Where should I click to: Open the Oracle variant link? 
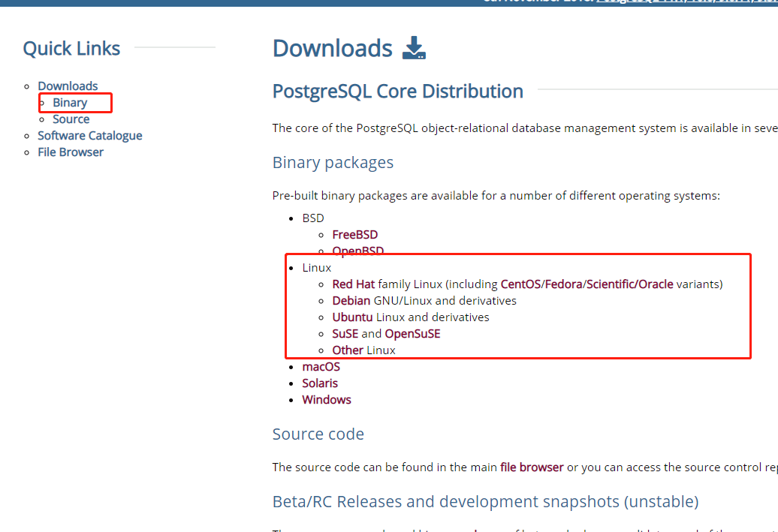pyautogui.click(x=656, y=284)
